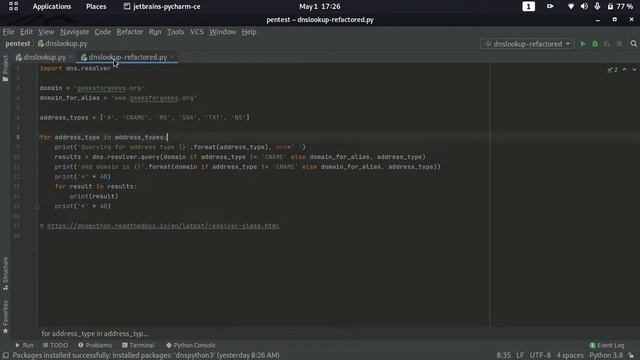Open the Refactor menu

pyautogui.click(x=130, y=32)
